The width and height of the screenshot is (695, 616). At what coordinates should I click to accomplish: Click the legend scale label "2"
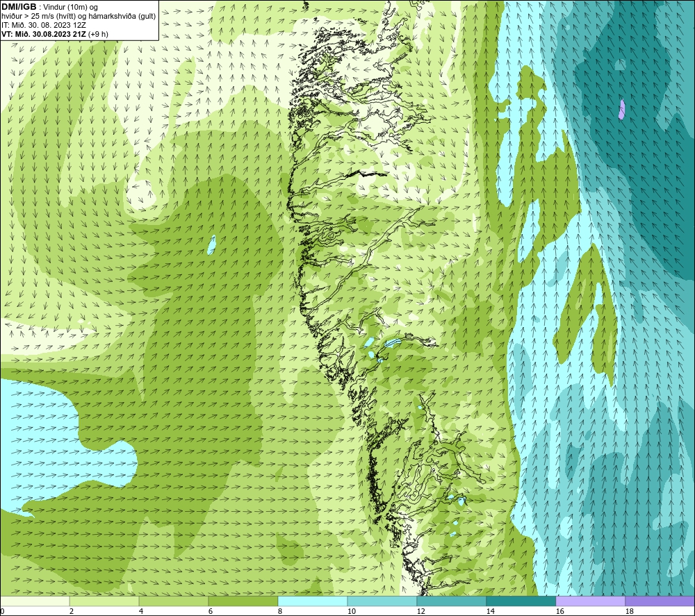point(72,612)
